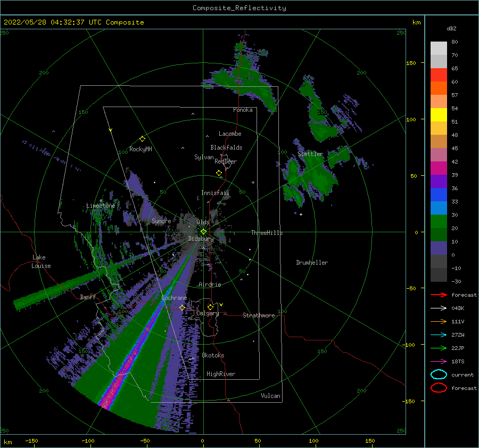
Task: Click the Lake Louise label
Action: [x=41, y=262]
